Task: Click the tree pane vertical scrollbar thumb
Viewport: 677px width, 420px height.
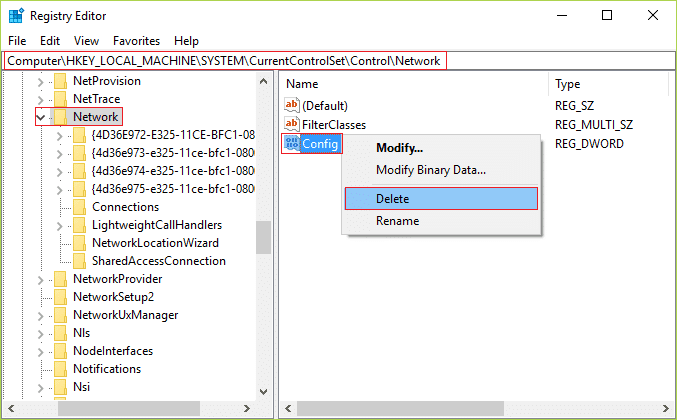Action: click(263, 237)
